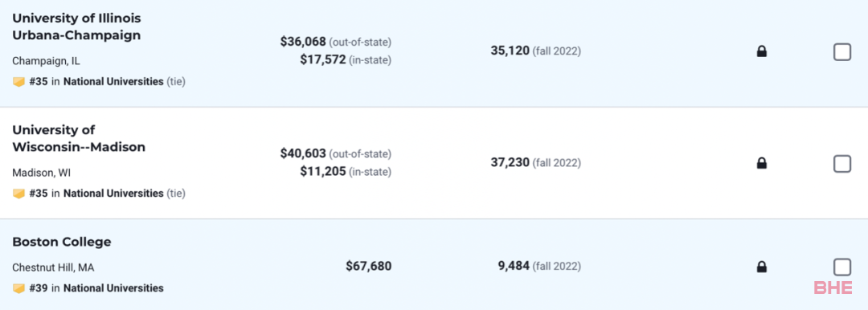Click the ranking badge icon for Wisconsin--Madison
The height and width of the screenshot is (310, 868).
point(18,194)
